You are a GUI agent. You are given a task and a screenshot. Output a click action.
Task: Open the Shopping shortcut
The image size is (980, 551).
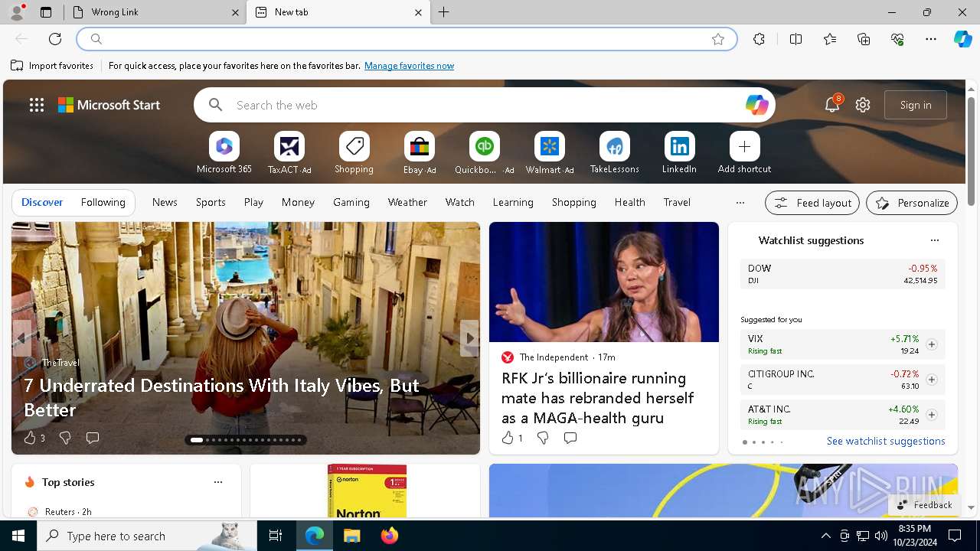click(354, 153)
